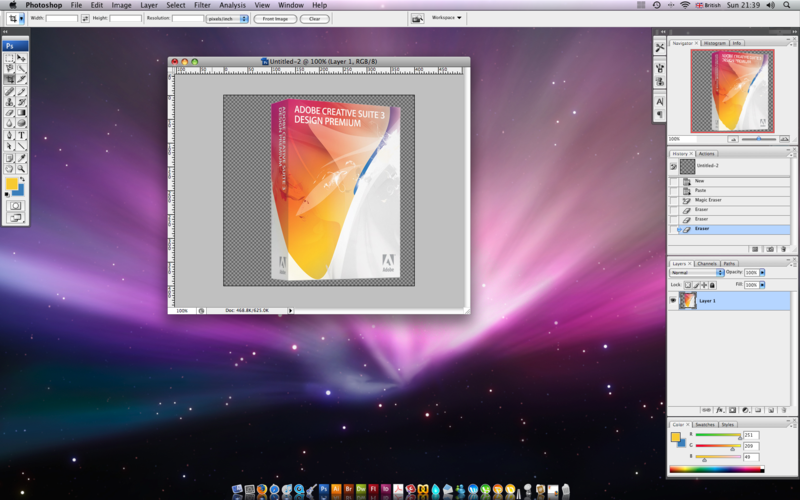Open the Filter menu
This screenshot has width=800, height=500.
[202, 5]
